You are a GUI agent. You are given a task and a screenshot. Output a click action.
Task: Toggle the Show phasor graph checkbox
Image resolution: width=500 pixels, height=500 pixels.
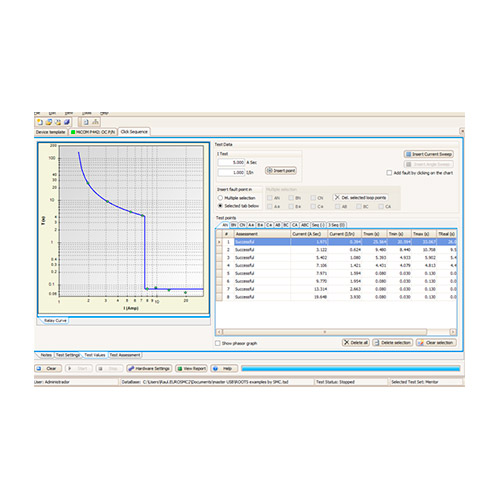pos(218,343)
